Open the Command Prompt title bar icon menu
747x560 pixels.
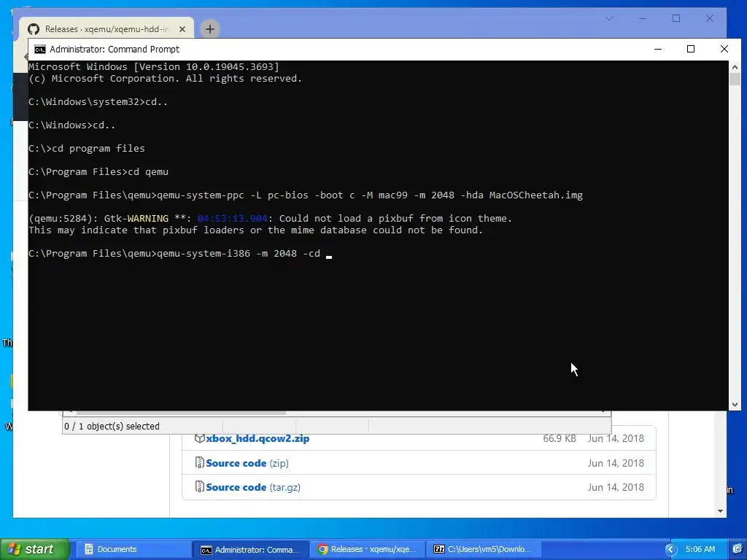40,49
